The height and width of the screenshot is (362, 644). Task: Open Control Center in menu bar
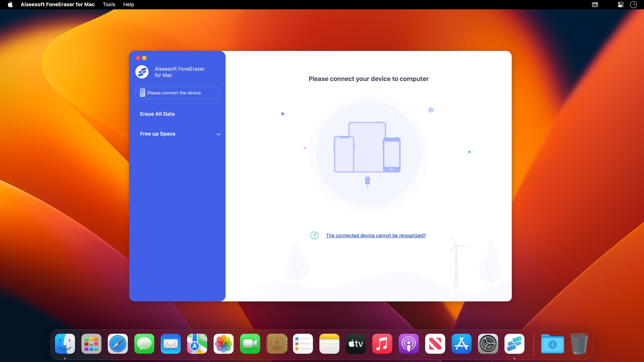click(620, 4)
